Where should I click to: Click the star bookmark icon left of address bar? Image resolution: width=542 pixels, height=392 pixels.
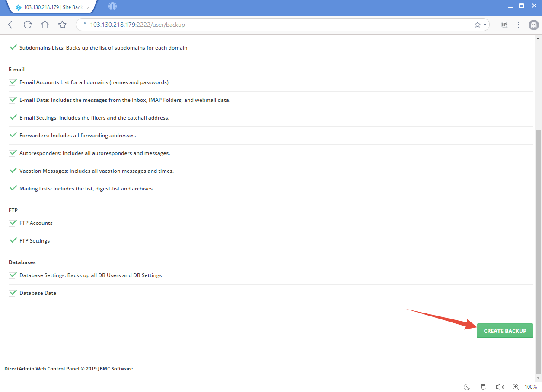62,25
